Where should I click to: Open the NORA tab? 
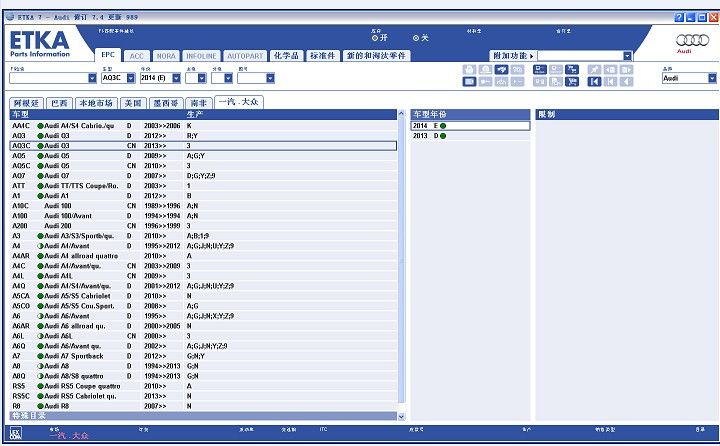tap(166, 56)
